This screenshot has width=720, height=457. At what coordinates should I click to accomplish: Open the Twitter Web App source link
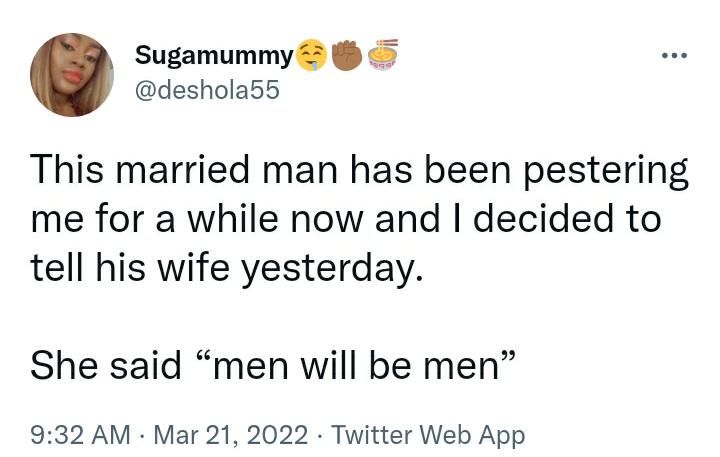[x=428, y=434]
